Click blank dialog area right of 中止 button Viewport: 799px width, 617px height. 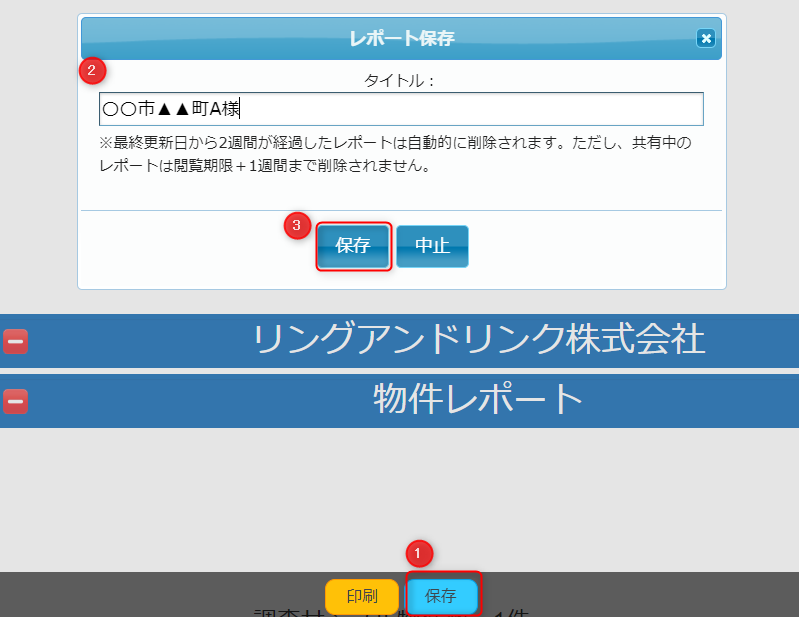590,247
